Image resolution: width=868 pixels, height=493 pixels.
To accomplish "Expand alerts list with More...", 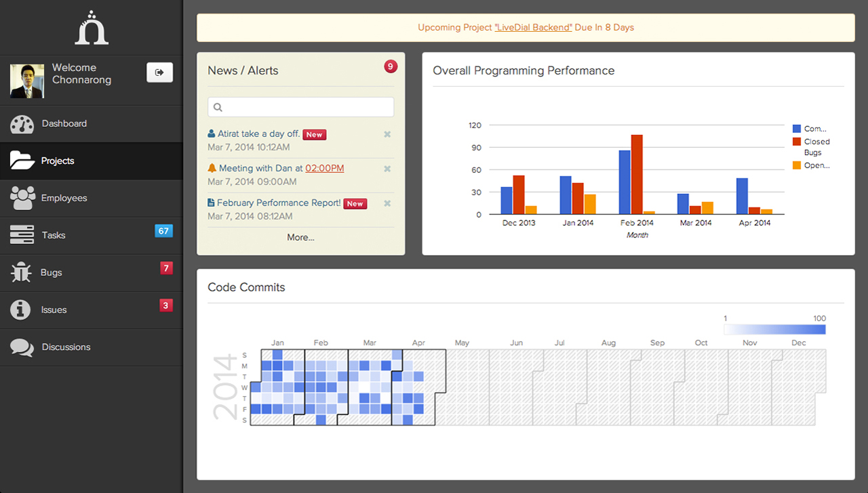I will click(x=300, y=237).
